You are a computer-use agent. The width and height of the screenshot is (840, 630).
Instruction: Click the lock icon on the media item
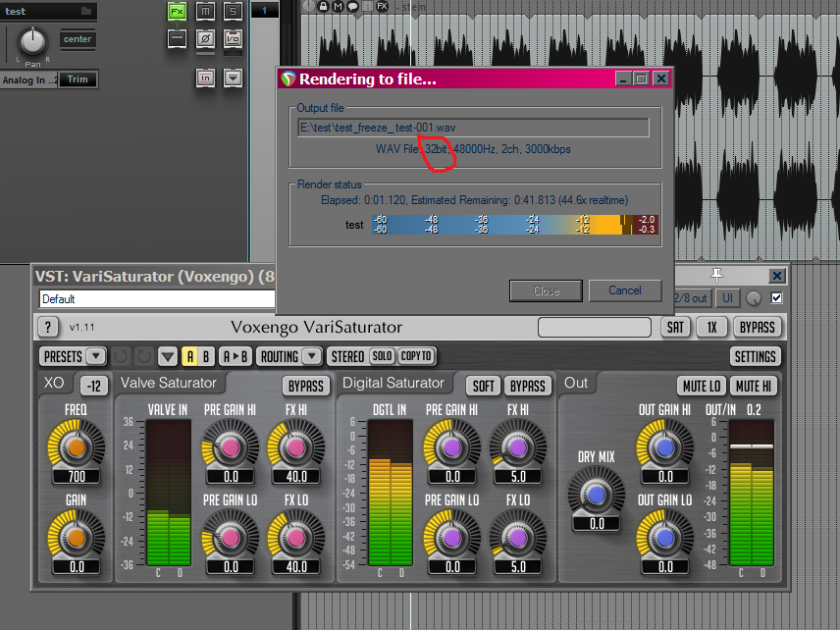click(323, 7)
